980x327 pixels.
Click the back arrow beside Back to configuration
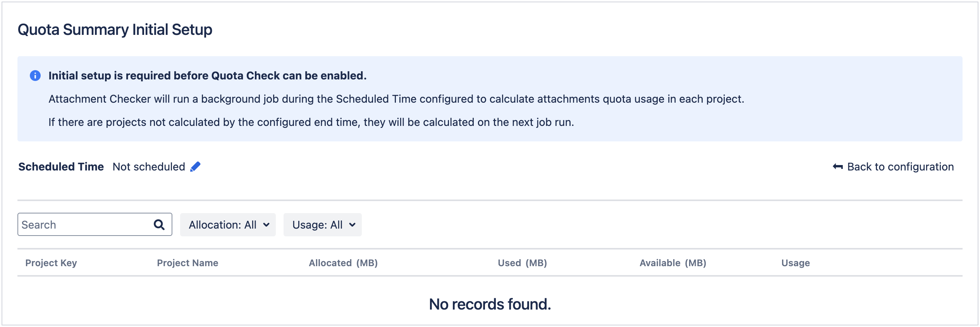pos(837,166)
